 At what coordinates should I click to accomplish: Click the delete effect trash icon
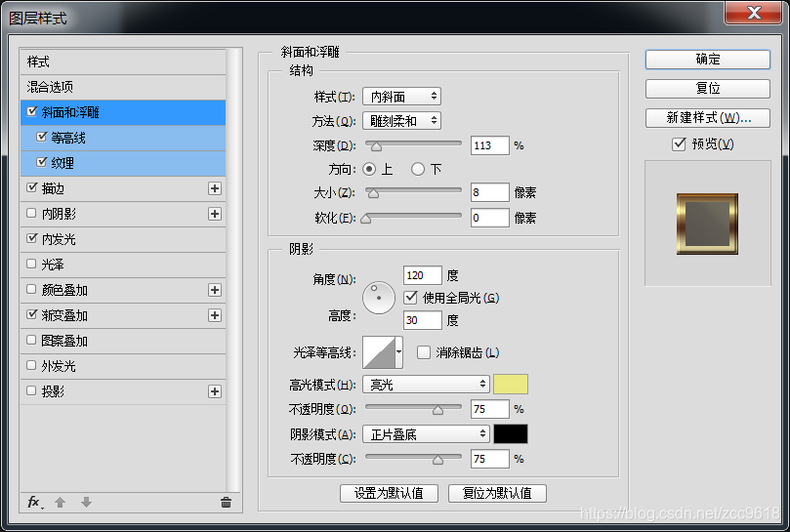click(227, 502)
